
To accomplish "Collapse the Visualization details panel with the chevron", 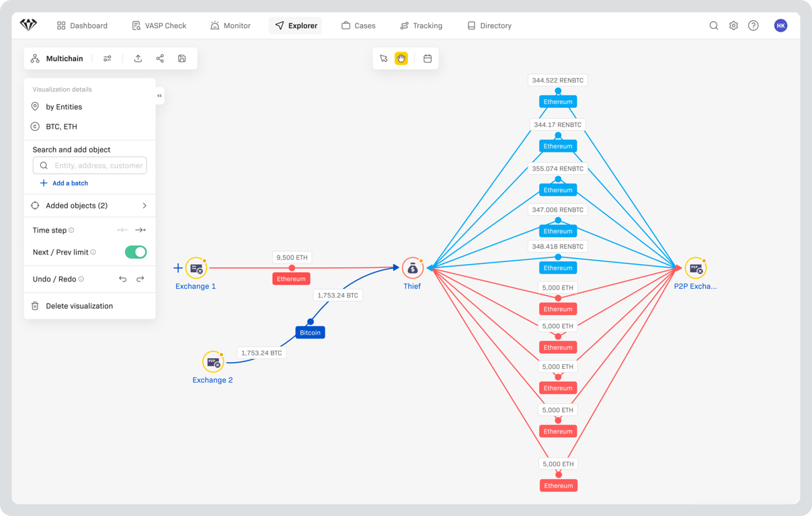I will (159, 95).
